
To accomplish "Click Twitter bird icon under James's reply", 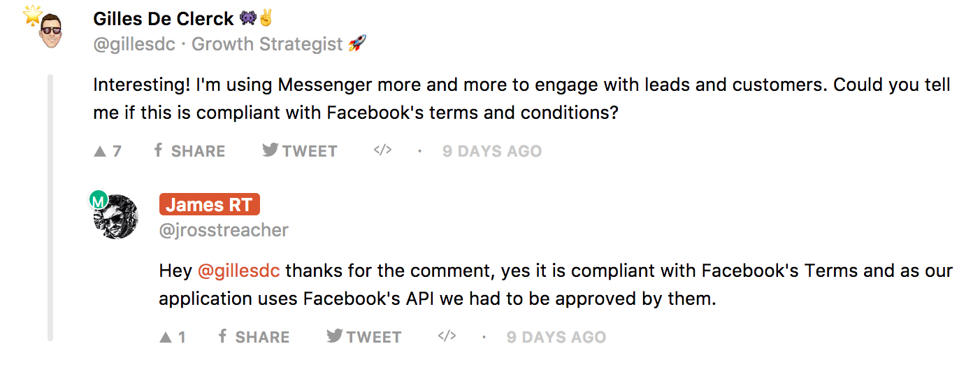I will tap(335, 336).
